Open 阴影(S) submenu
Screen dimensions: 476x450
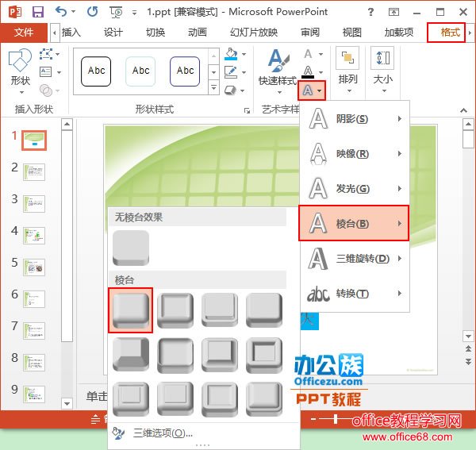pos(355,119)
